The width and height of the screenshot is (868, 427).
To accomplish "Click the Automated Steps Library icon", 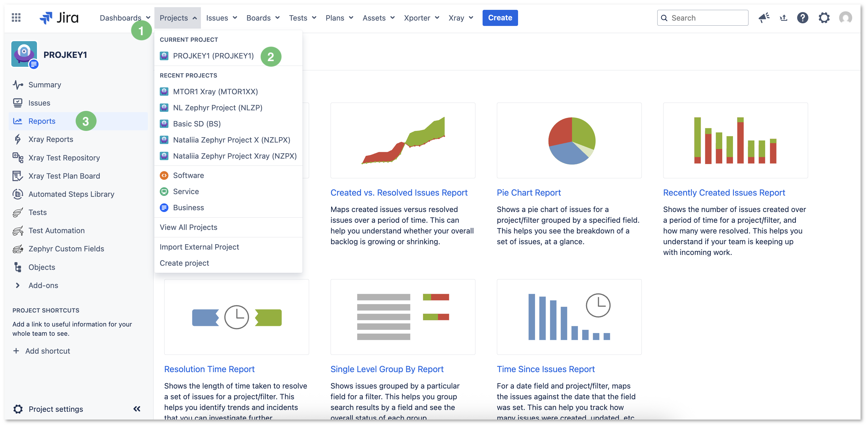I will click(x=18, y=194).
